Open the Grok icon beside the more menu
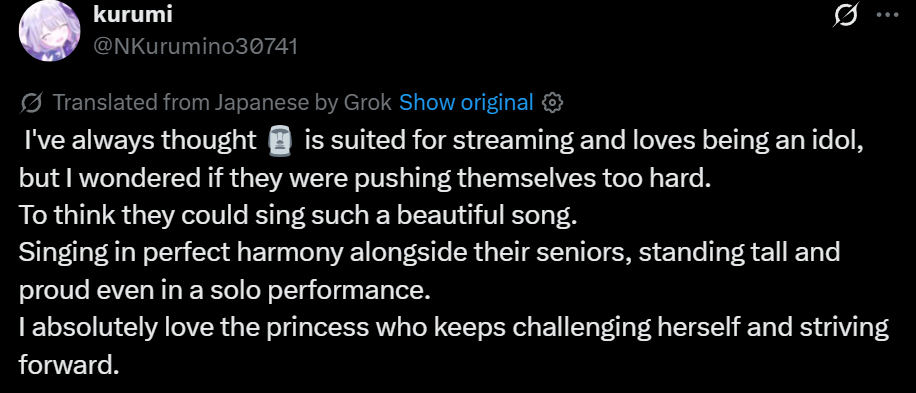The height and width of the screenshot is (393, 916). (846, 16)
